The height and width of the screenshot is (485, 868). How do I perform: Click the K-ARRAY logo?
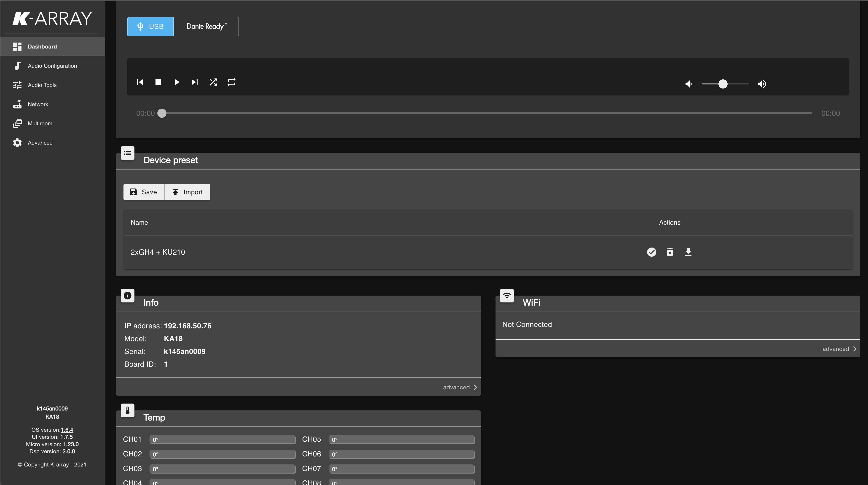pyautogui.click(x=52, y=19)
